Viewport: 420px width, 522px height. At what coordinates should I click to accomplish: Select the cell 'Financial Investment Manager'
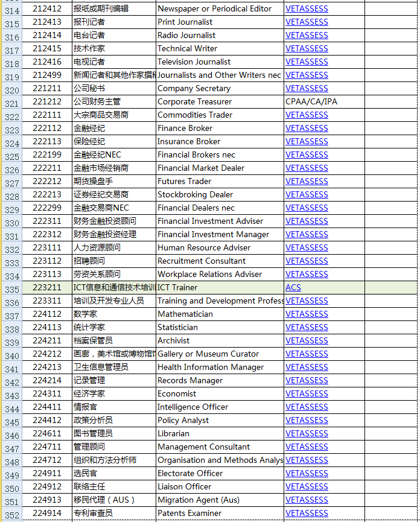point(220,235)
